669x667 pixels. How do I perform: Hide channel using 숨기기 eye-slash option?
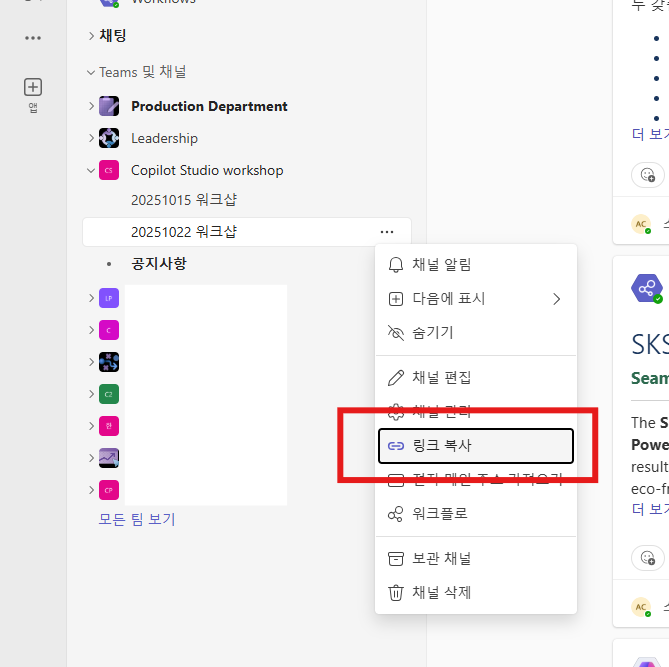coord(476,332)
